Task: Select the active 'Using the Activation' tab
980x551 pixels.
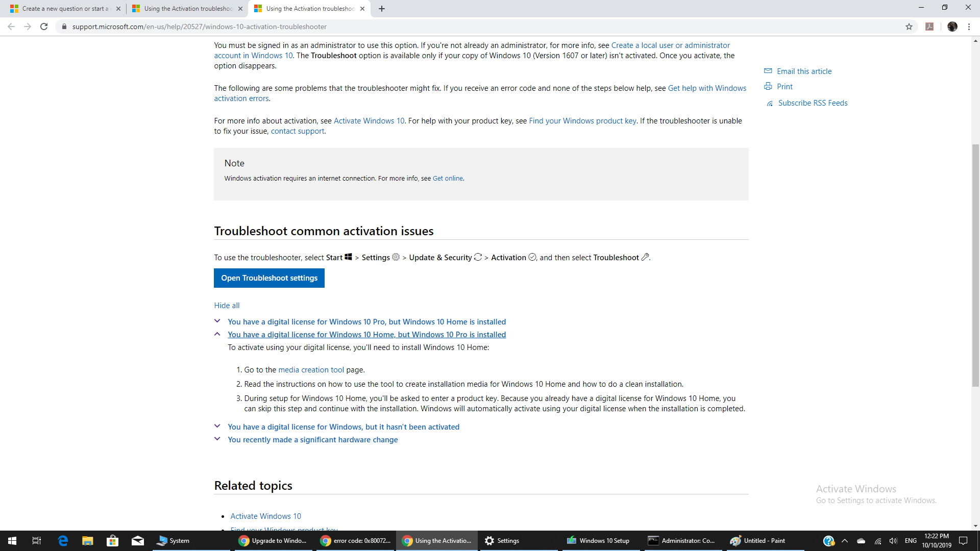Action: pyautogui.click(x=309, y=9)
